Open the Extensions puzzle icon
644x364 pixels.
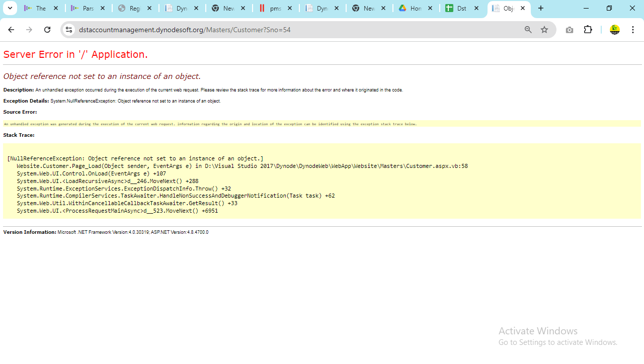click(588, 30)
